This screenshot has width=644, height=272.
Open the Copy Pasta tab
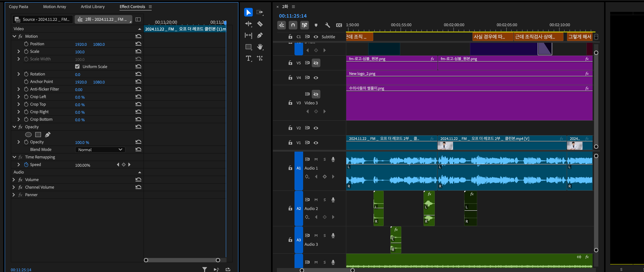click(19, 7)
